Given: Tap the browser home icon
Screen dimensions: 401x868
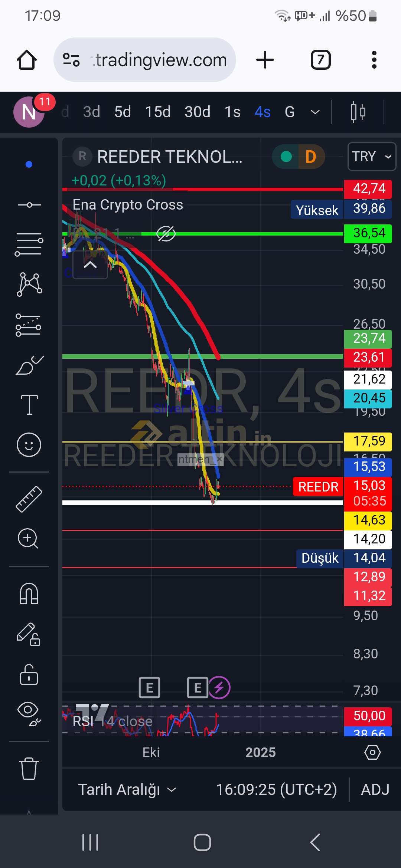Looking at the screenshot, I should point(27,60).
